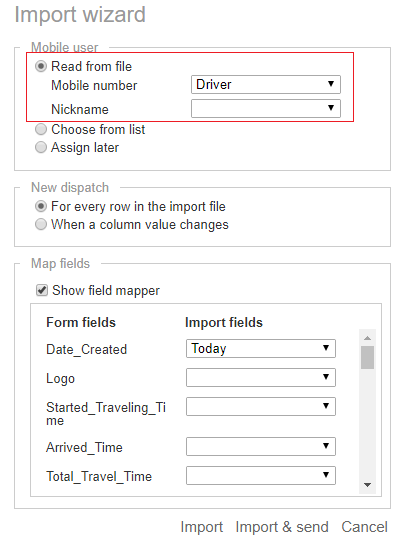Cancel the import wizard
Viewport: 407px width, 543px height.
point(364,527)
